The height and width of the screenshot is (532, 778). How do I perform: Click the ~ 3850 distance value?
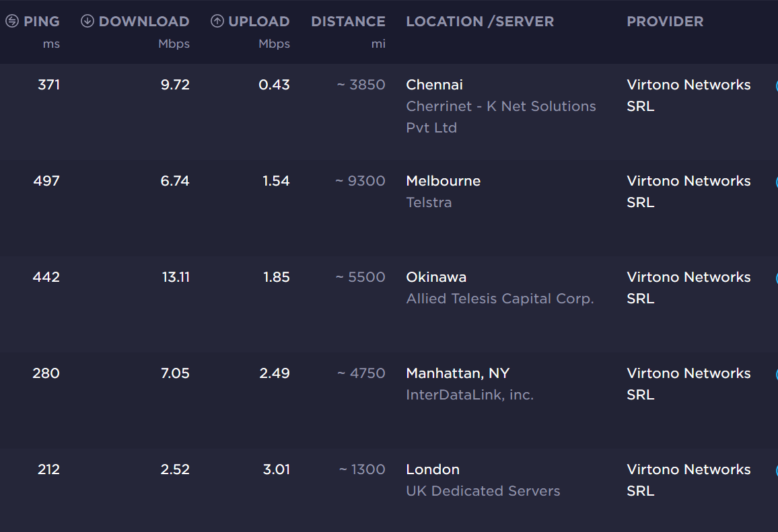(361, 85)
